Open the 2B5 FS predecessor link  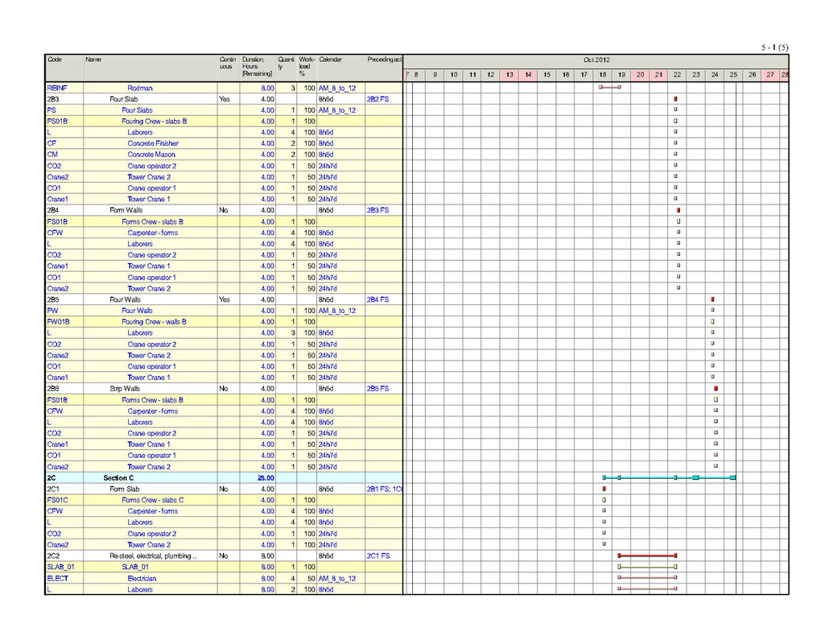(x=377, y=389)
